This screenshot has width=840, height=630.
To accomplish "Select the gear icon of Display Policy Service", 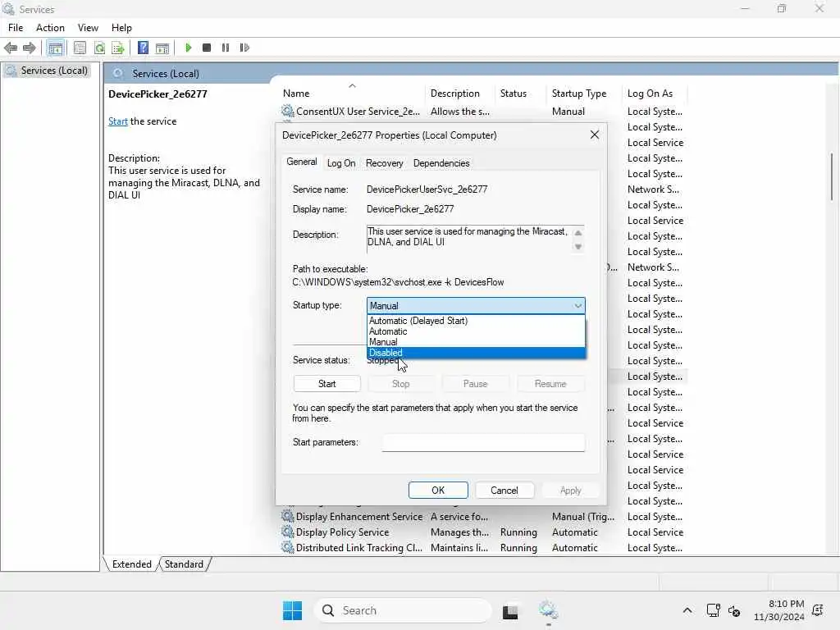I will click(288, 532).
